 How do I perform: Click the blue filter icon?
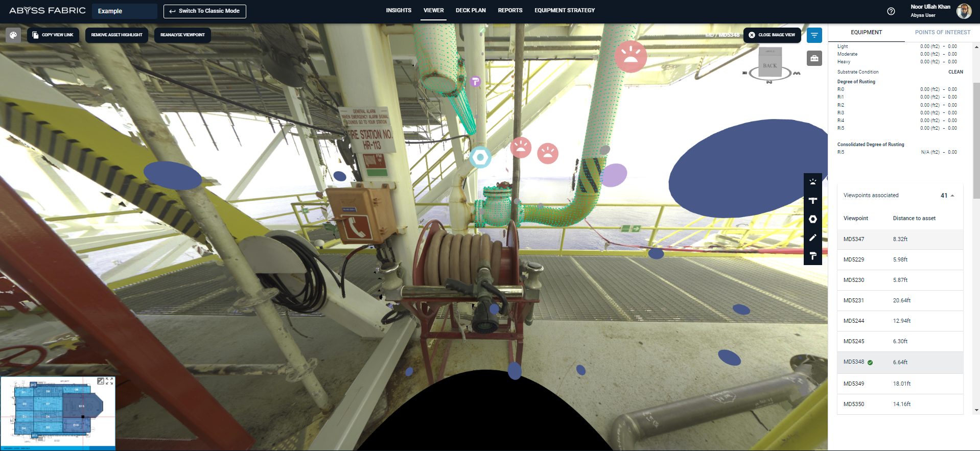814,35
